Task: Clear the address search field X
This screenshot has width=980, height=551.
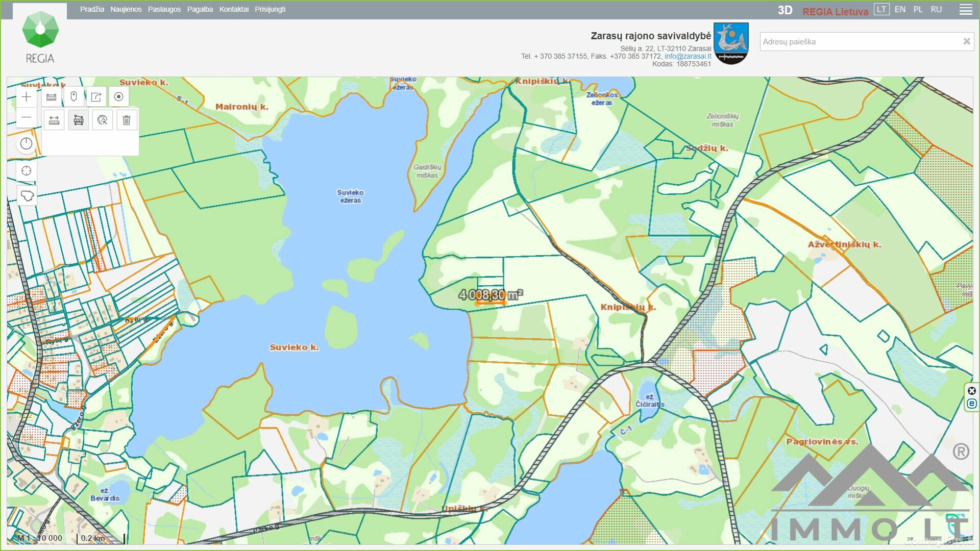Action: 966,41
